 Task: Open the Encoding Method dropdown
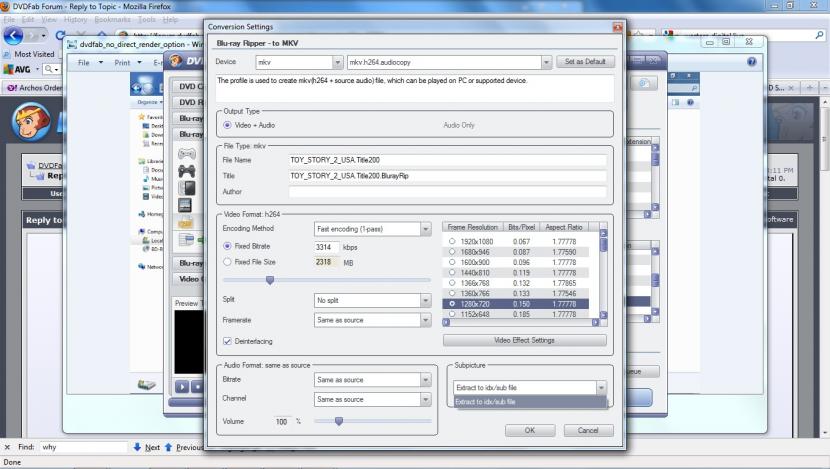[x=426, y=229]
